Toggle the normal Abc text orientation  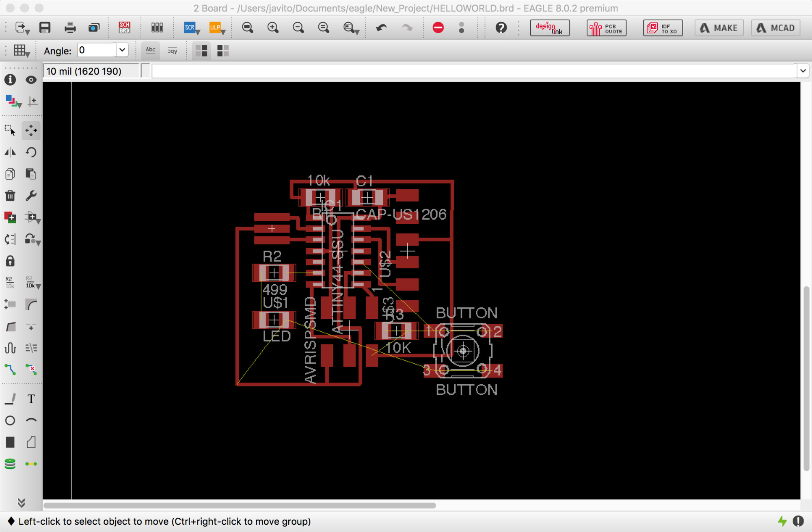pyautogui.click(x=151, y=50)
